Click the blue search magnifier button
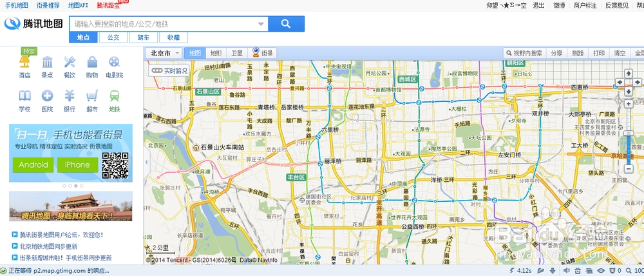The width and height of the screenshot is (644, 276). (x=287, y=24)
